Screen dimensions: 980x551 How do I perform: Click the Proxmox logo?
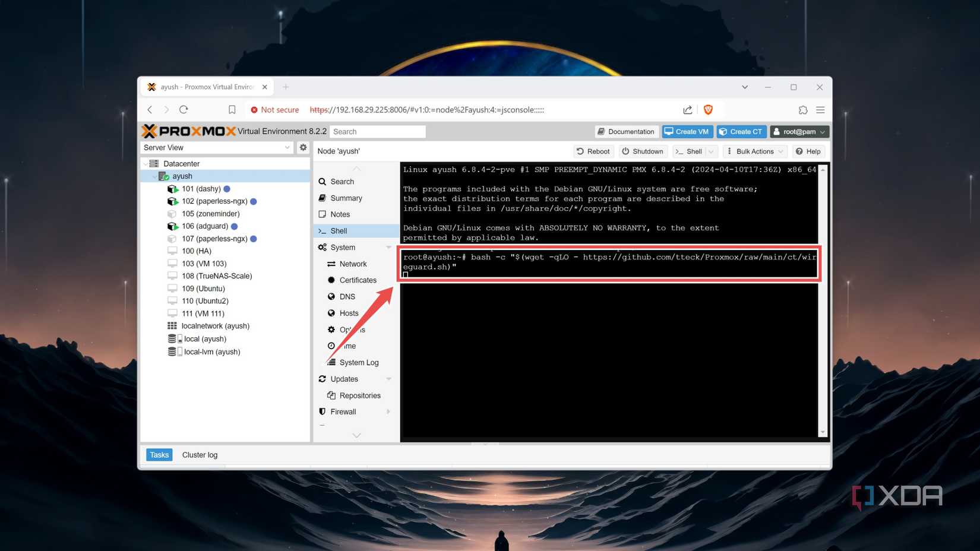189,131
